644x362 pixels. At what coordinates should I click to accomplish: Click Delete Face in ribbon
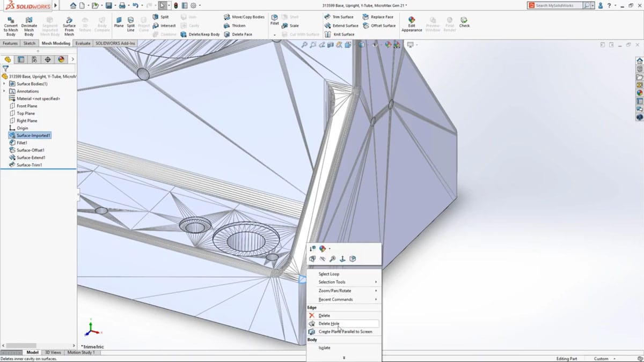point(238,34)
